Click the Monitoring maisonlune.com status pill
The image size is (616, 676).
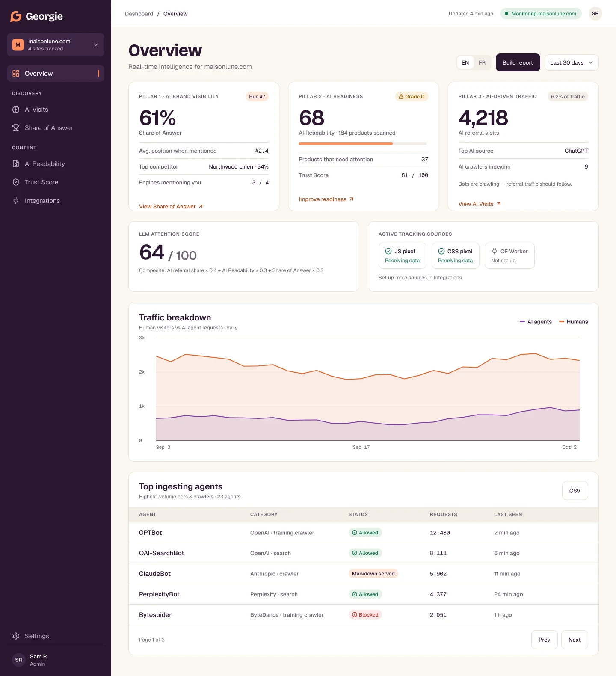tap(541, 14)
